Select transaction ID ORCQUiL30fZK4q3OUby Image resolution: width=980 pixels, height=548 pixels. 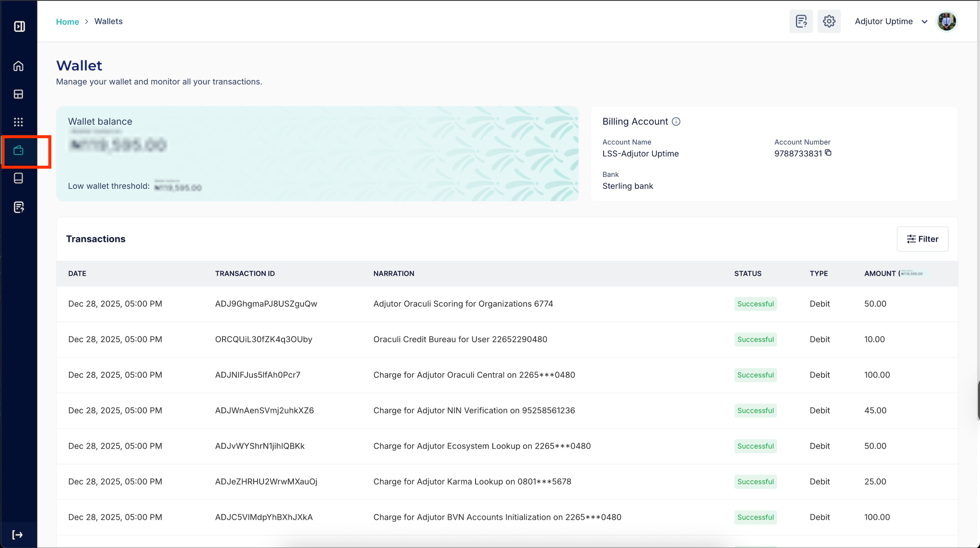coord(263,339)
